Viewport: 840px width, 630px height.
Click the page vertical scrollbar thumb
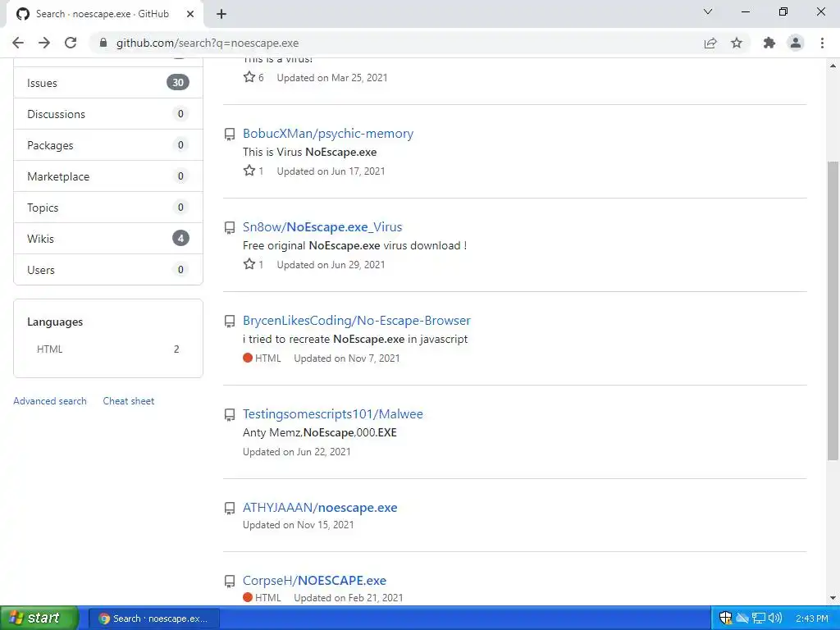click(833, 311)
